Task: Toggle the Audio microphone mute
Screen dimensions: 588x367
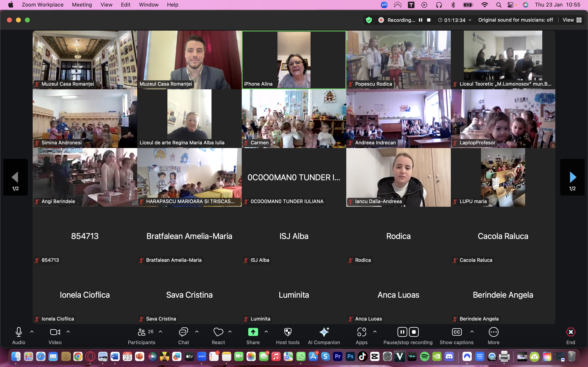Action: [19, 332]
